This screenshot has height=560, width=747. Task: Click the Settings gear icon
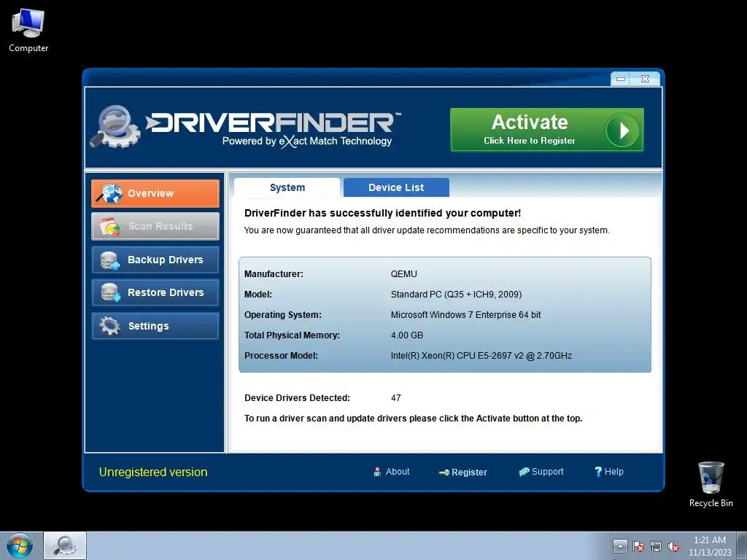click(x=110, y=326)
